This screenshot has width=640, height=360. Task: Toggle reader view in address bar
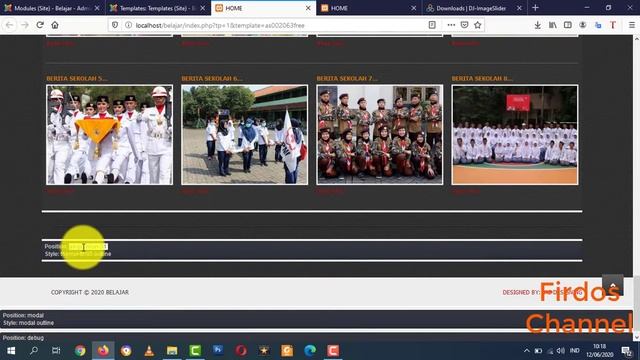coord(432,25)
